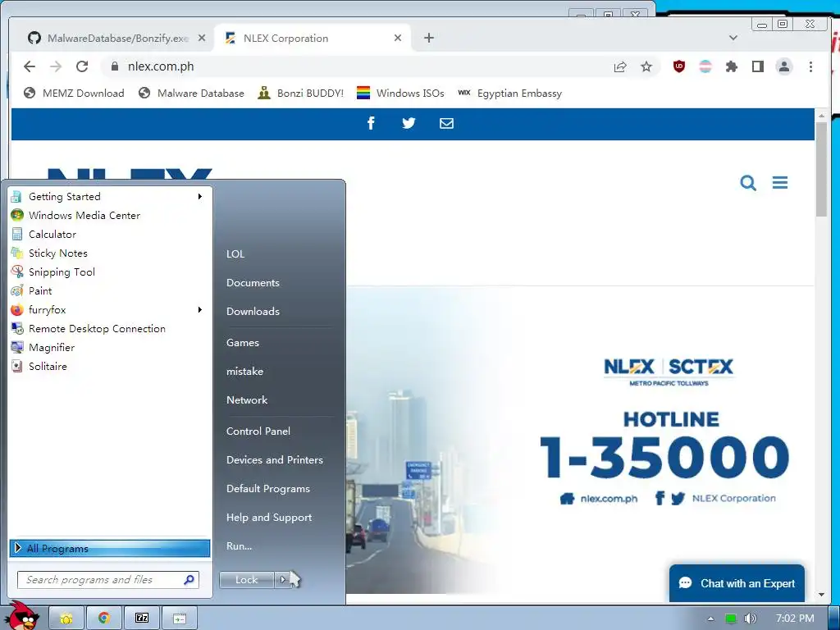This screenshot has width=840, height=630.
Task: Click the padlock site info icon
Action: coord(115,66)
